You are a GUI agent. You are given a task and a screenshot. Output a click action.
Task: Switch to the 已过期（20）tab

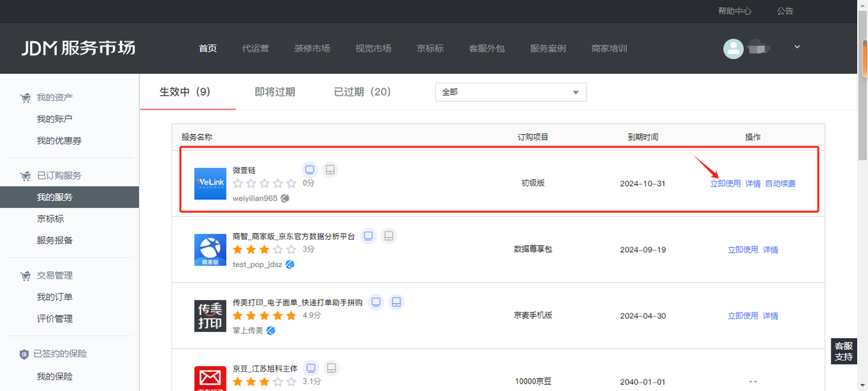(363, 91)
